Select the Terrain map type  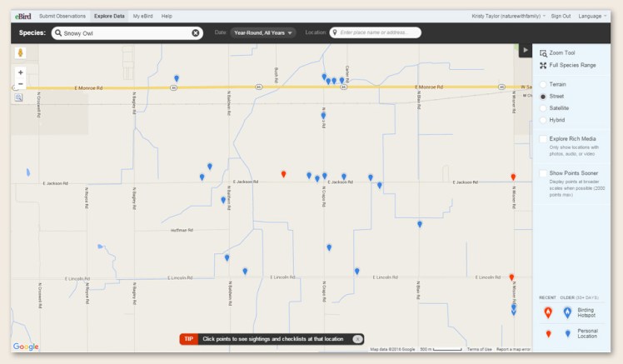tap(543, 84)
